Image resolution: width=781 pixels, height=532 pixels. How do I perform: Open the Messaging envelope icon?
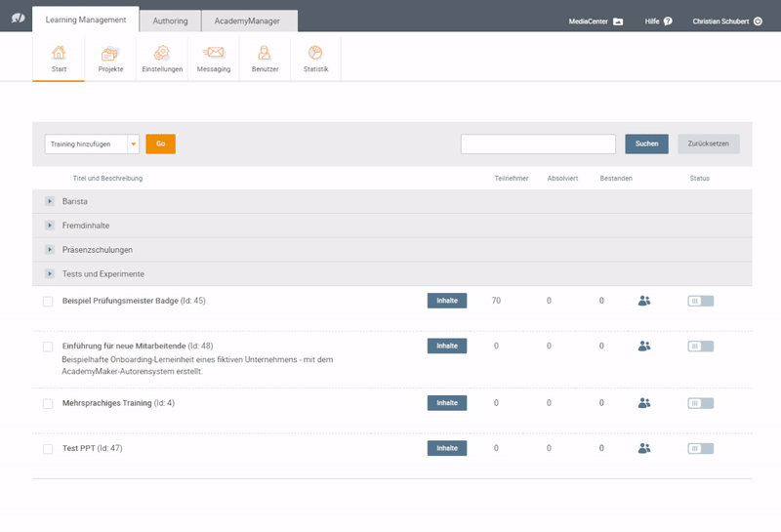point(214,53)
